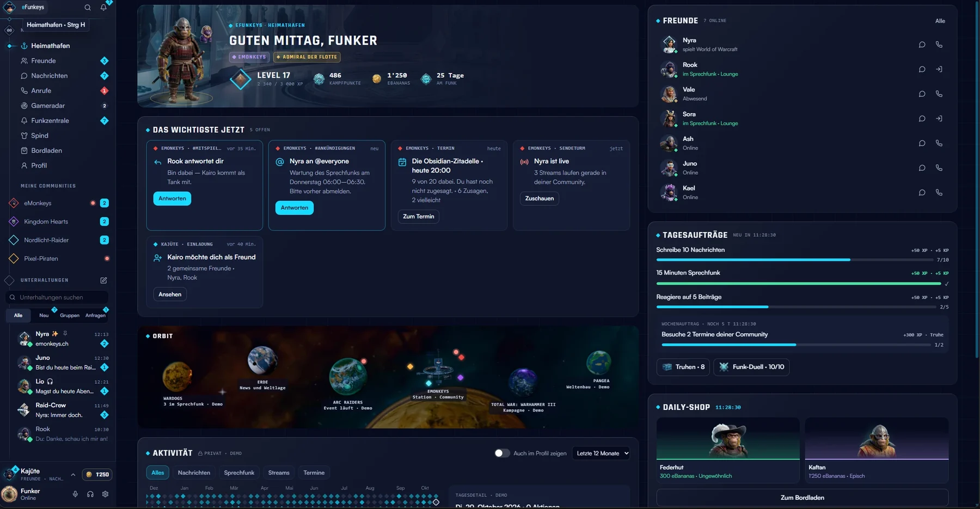Open notifications bell in top bar
The width and height of the screenshot is (980, 509).
click(103, 8)
